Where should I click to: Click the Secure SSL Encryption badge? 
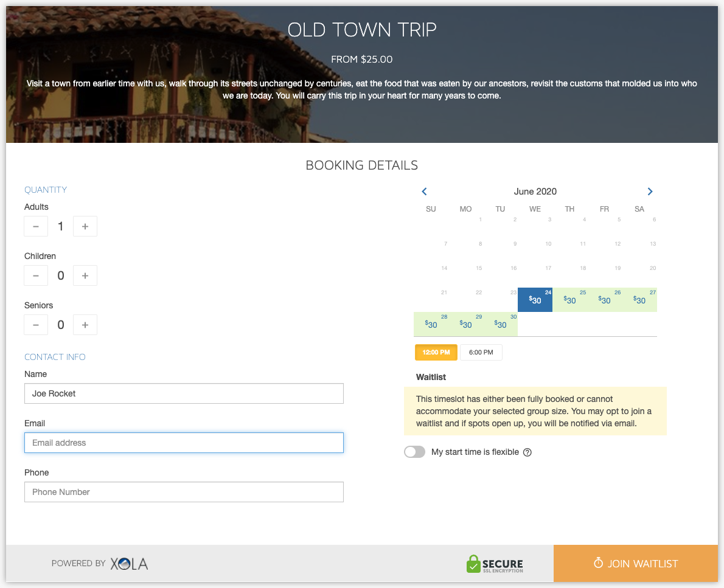point(495,564)
